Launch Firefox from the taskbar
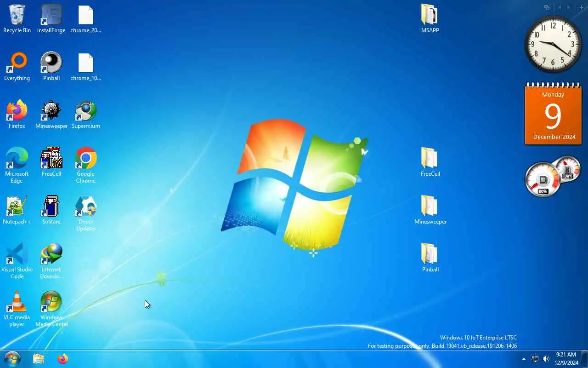 click(63, 359)
